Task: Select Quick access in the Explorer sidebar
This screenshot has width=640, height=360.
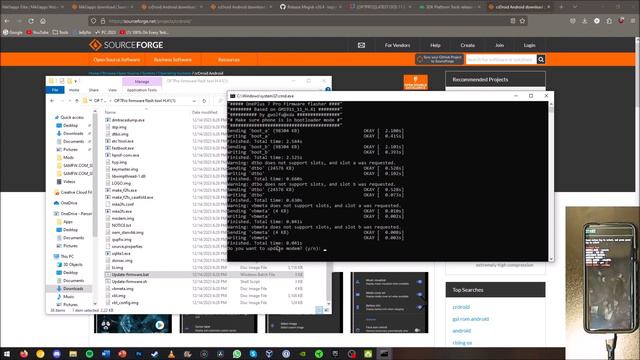Action: coord(72,117)
